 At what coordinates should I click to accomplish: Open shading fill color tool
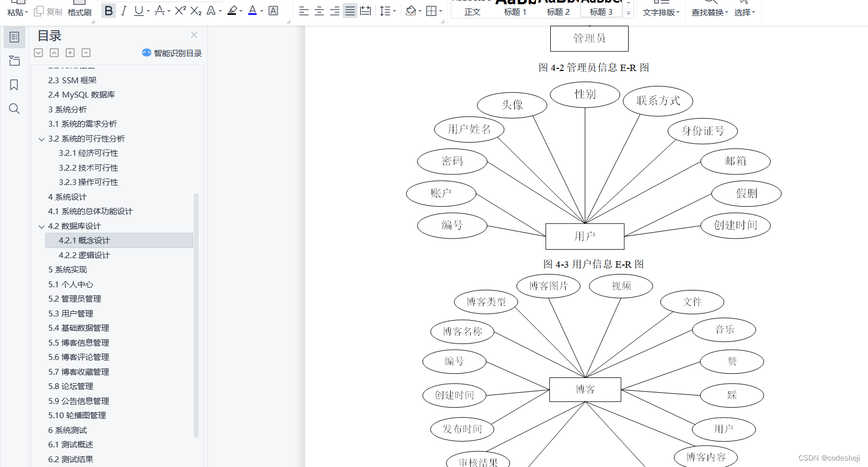[410, 11]
